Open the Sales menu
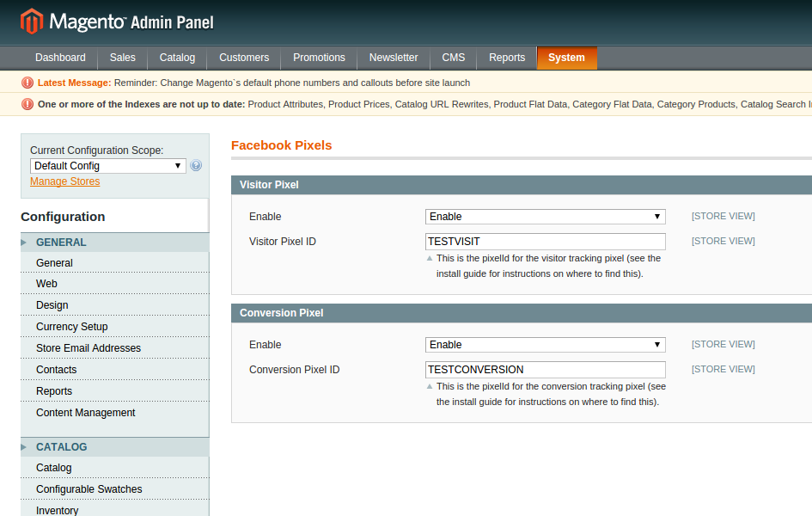 click(123, 58)
